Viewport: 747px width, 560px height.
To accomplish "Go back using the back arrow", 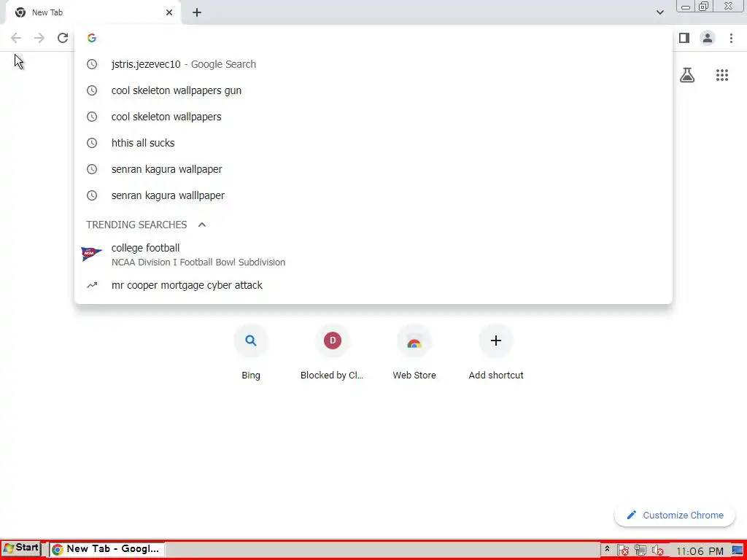I will (16, 38).
